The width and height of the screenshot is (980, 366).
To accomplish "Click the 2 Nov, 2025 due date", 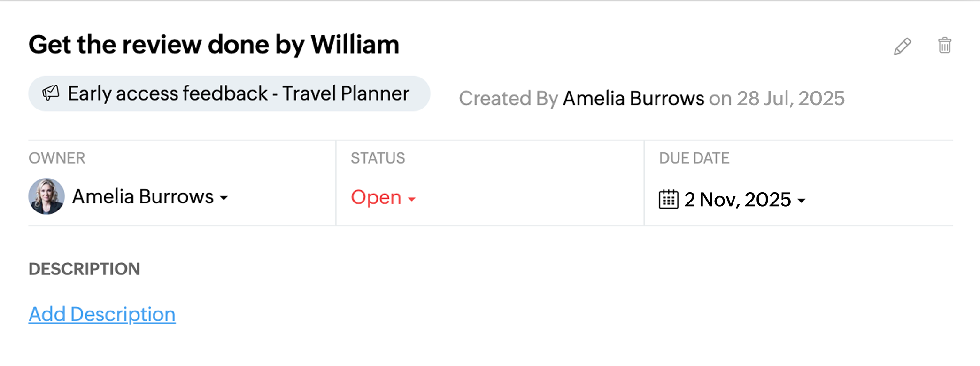I will 737,200.
